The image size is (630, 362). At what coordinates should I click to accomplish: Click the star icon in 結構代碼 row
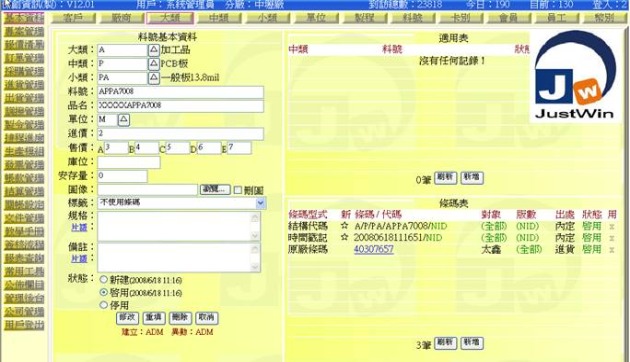(x=344, y=226)
